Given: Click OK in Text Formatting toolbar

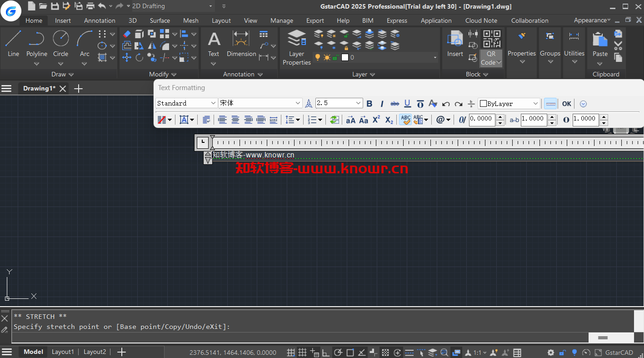Looking at the screenshot, I should click(566, 104).
